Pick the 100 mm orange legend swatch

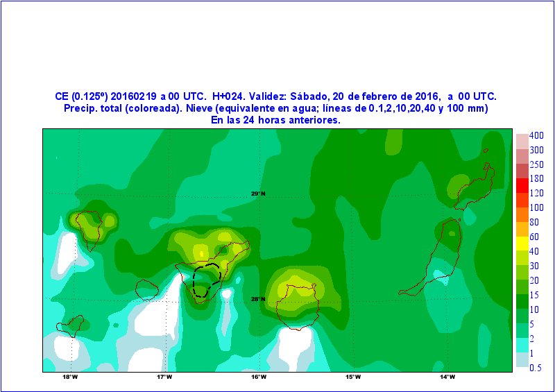tap(522, 214)
